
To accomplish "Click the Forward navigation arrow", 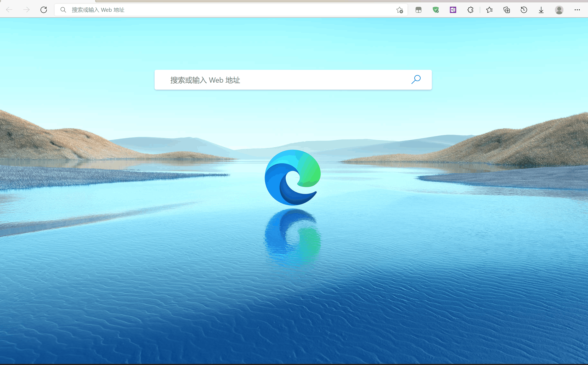I will [26, 10].
